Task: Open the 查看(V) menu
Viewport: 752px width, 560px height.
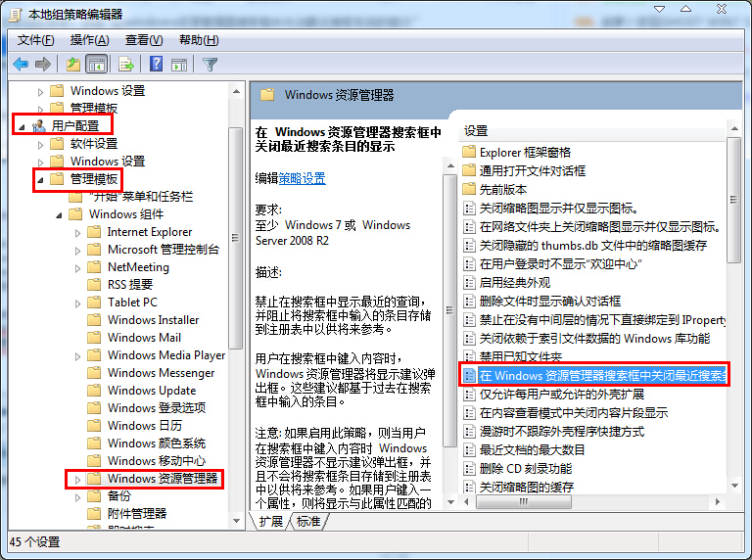Action: tap(143, 40)
